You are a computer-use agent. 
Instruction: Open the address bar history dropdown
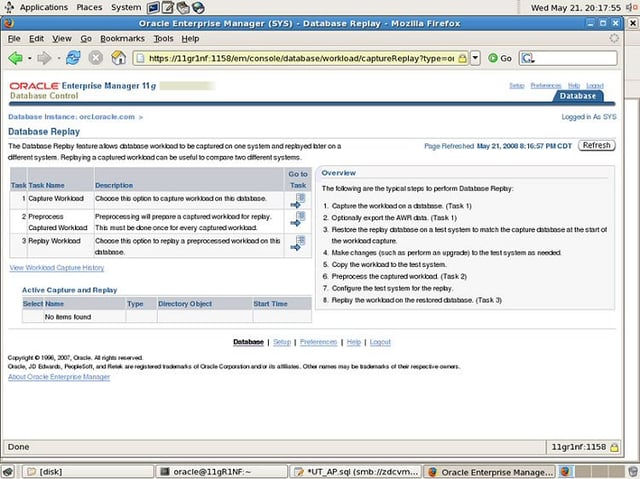pyautogui.click(x=475, y=58)
